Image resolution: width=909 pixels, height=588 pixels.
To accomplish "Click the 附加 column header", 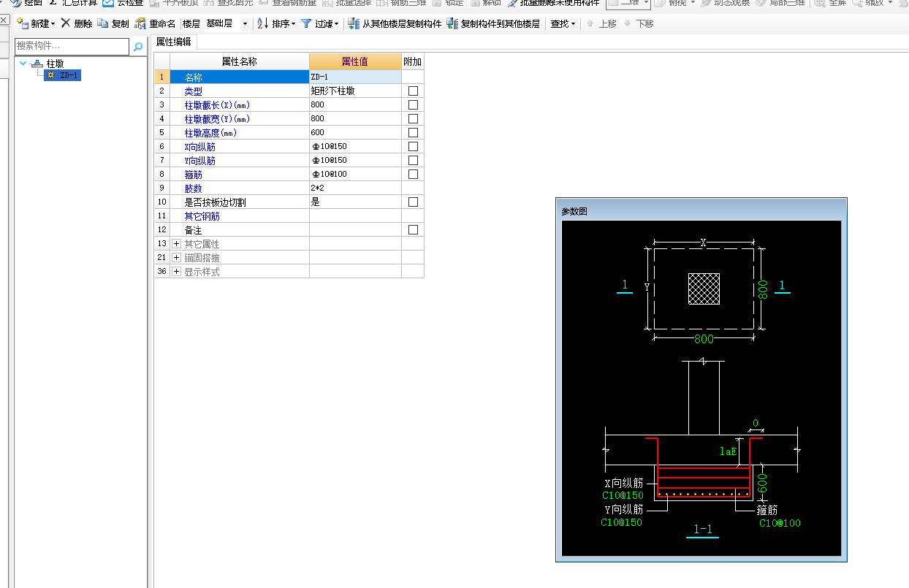I will tap(413, 61).
